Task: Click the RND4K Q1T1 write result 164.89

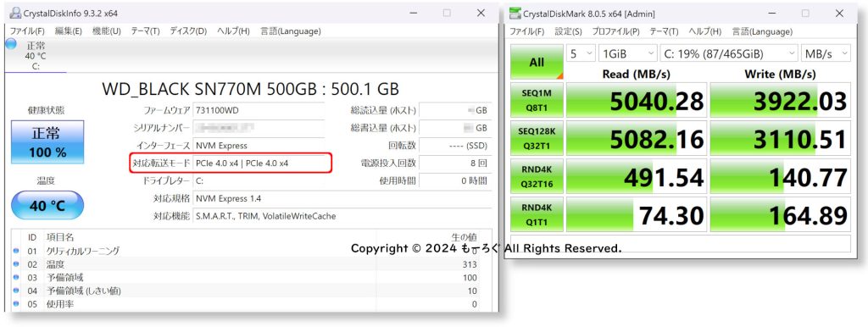Action: pyautogui.click(x=781, y=214)
